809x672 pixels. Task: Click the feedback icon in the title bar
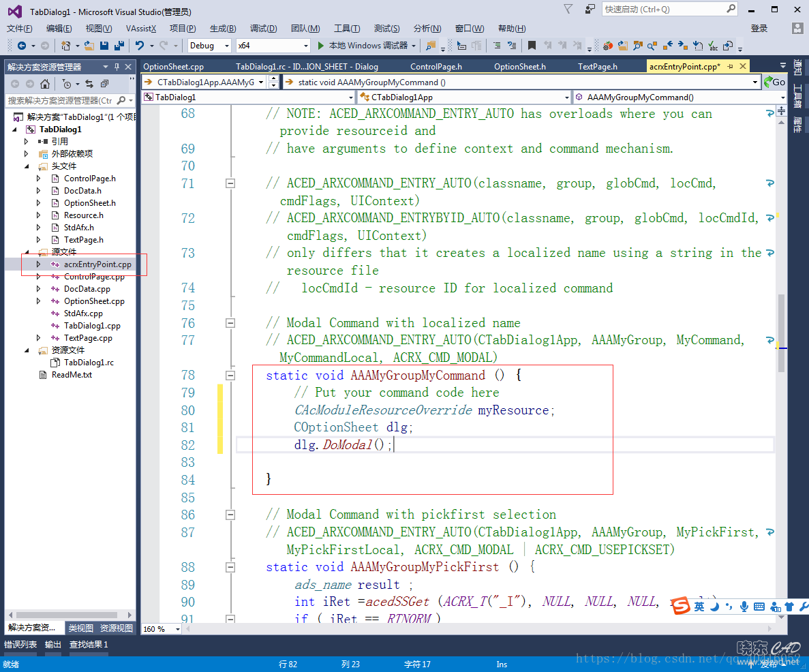tap(590, 10)
